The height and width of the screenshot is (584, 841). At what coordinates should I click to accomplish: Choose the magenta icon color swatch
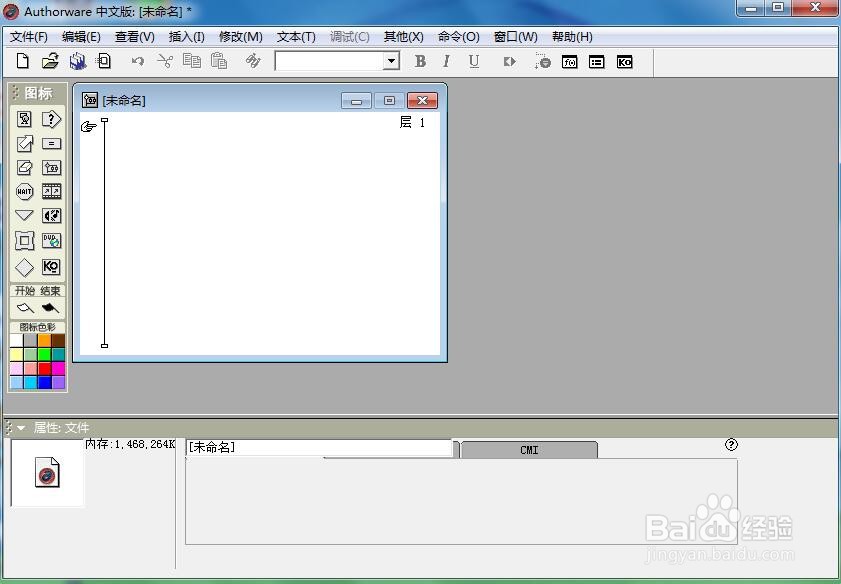coord(58,368)
